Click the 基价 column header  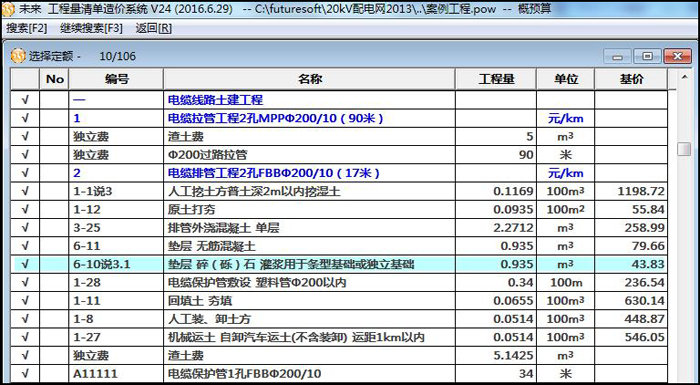coord(631,80)
